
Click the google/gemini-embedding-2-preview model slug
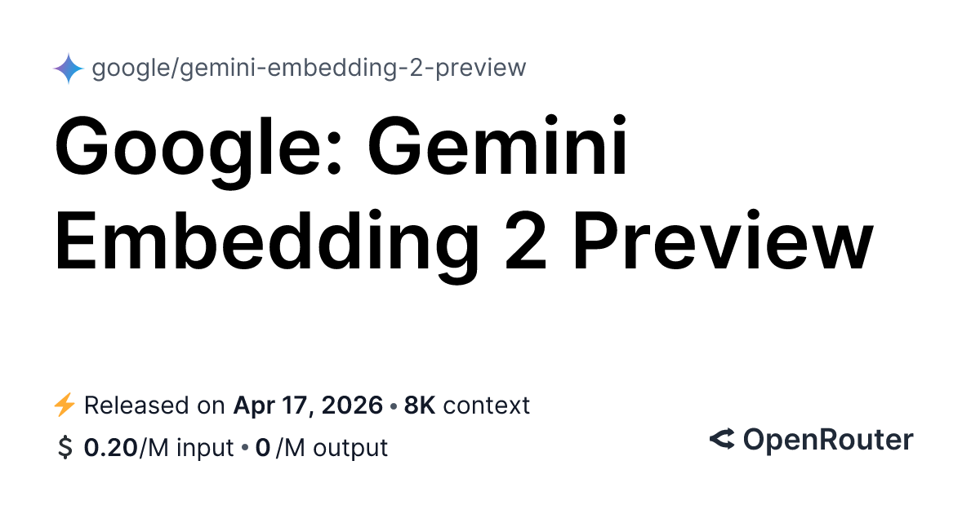point(309,68)
